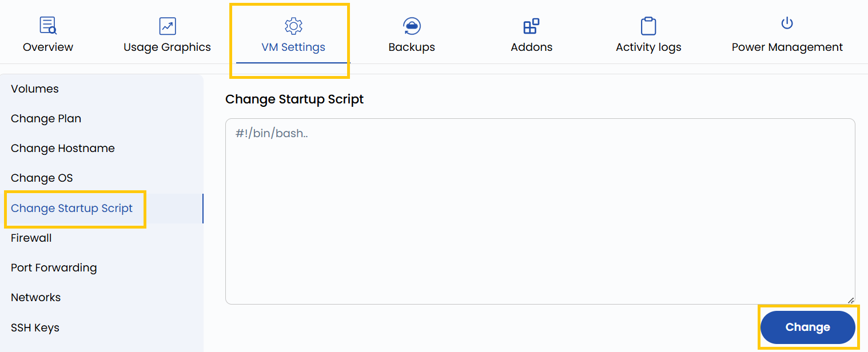Select Change Plan from the sidebar
The height and width of the screenshot is (352, 868).
click(x=46, y=118)
